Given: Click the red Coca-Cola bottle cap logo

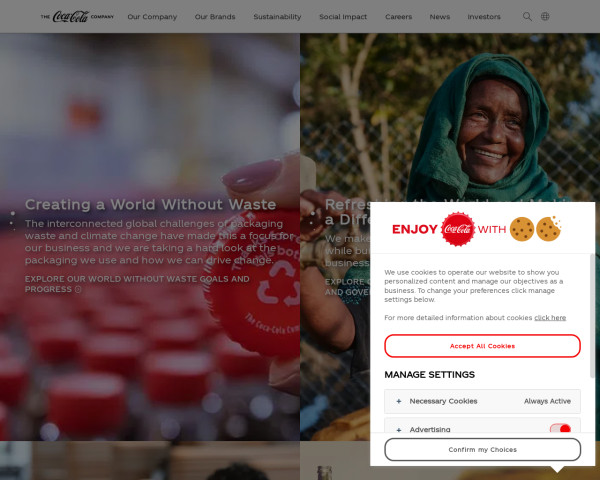Looking at the screenshot, I should (x=458, y=229).
